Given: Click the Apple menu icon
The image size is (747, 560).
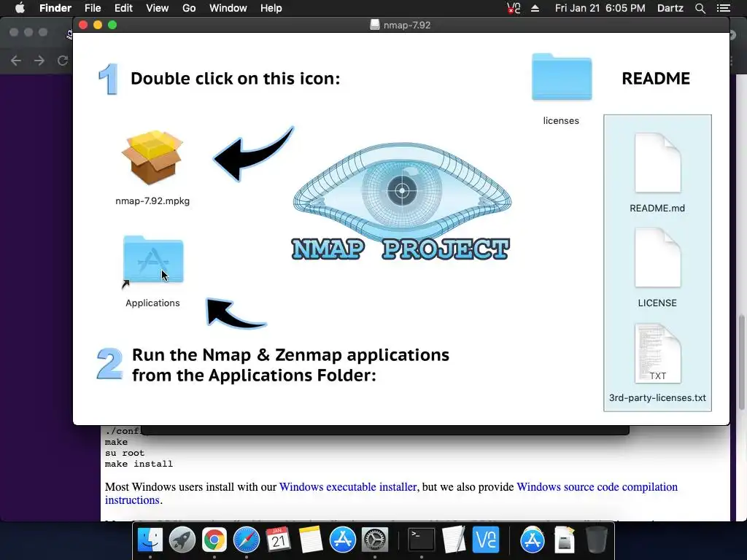Looking at the screenshot, I should click(x=20, y=8).
